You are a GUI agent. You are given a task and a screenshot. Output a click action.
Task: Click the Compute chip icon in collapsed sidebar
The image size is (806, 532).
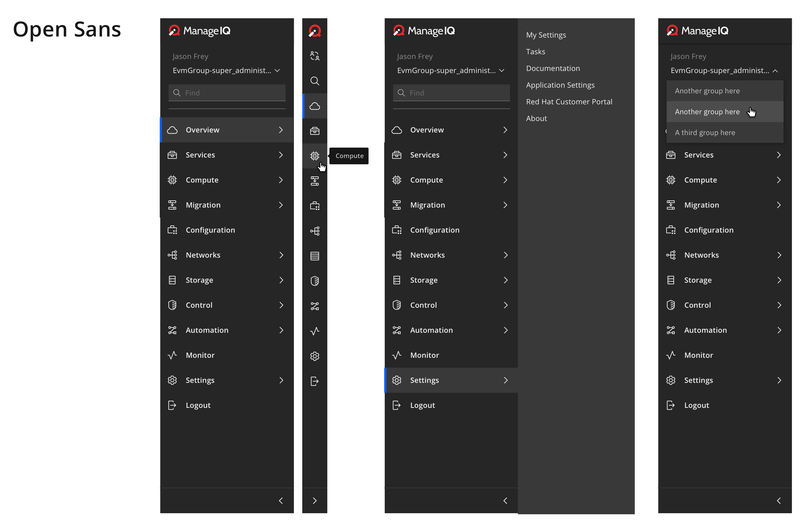[x=315, y=156]
